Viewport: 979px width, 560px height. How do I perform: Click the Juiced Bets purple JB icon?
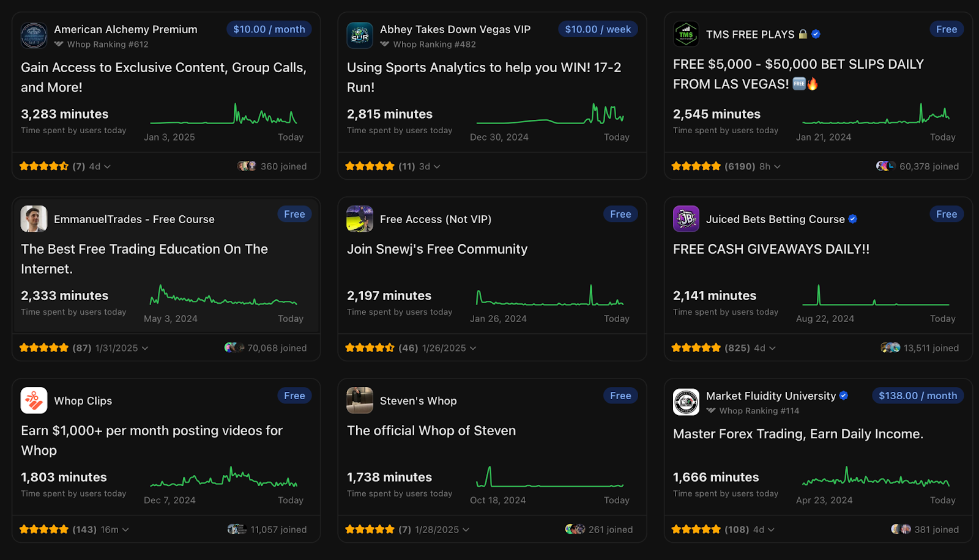click(x=686, y=219)
